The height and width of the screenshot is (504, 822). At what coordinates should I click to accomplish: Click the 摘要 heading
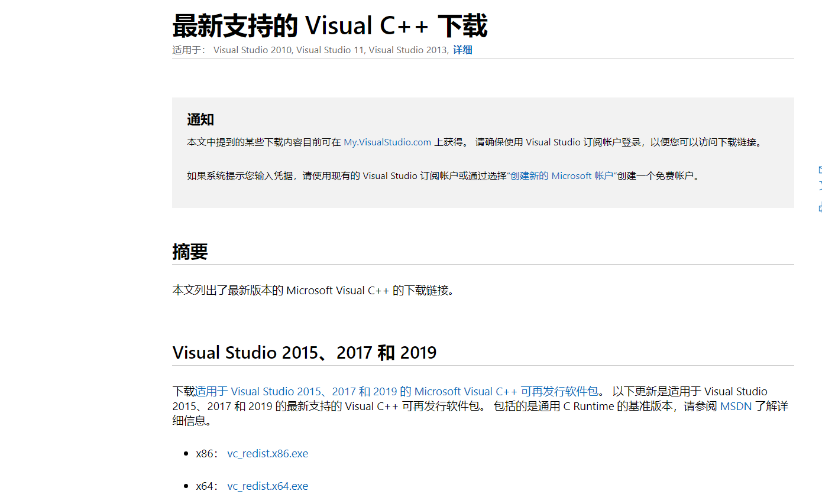(x=190, y=252)
